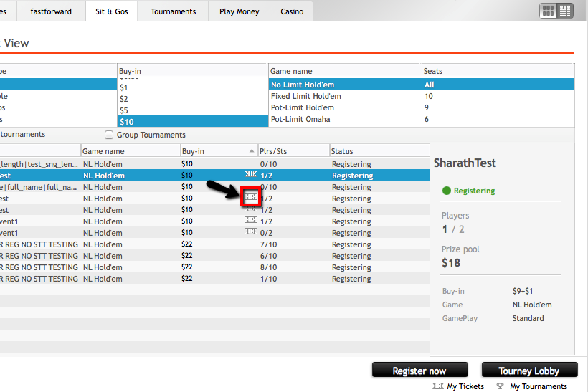
Task: Select the $10 row with 0/2 players
Action: click(x=214, y=233)
